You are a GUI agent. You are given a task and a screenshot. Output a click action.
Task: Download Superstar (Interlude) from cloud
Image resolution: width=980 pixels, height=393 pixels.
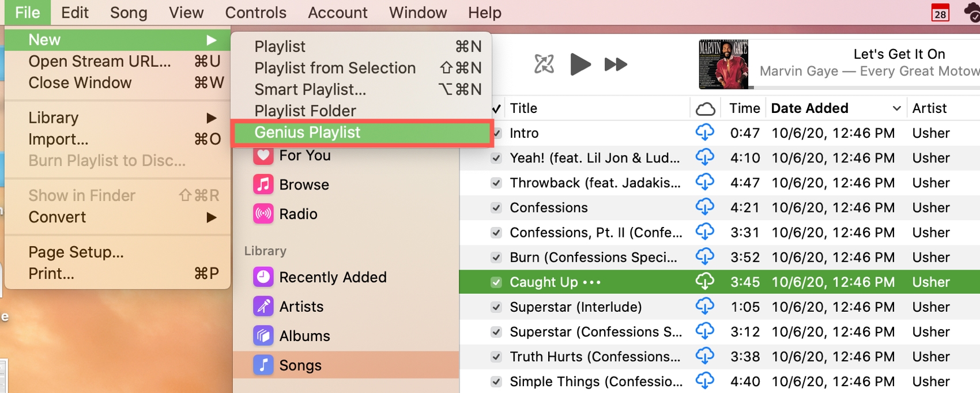(704, 306)
